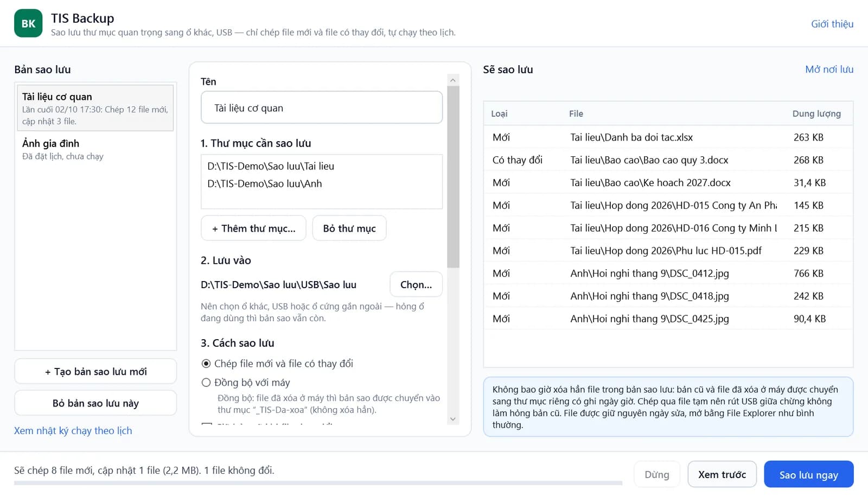Screen dimensions: 868x496
Task: Open 'Mở nơi lưu' link
Action: click(829, 69)
